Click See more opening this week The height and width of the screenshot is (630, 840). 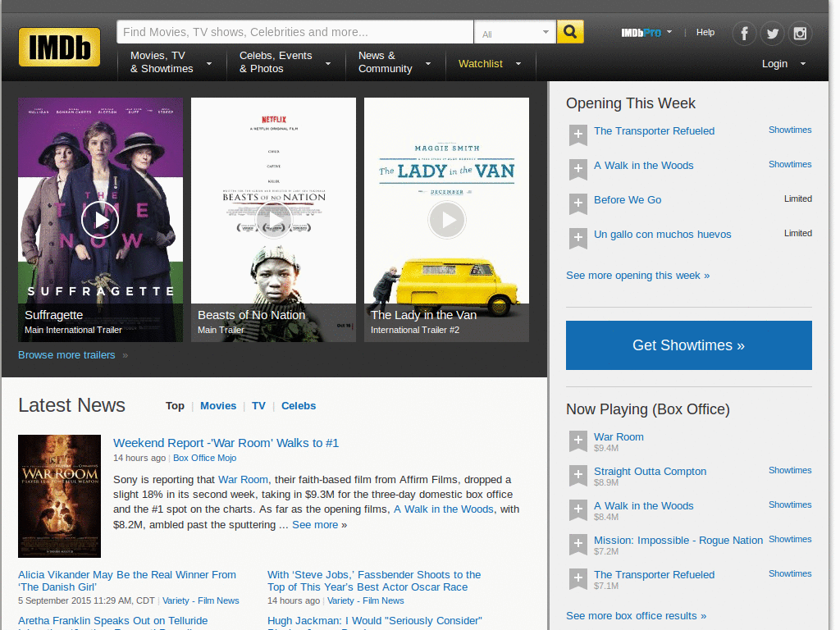click(637, 276)
